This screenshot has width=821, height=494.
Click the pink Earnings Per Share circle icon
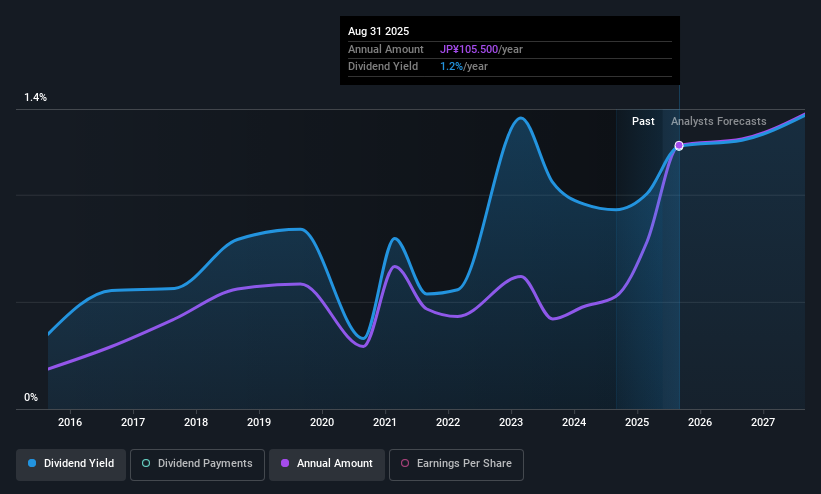[x=405, y=463]
